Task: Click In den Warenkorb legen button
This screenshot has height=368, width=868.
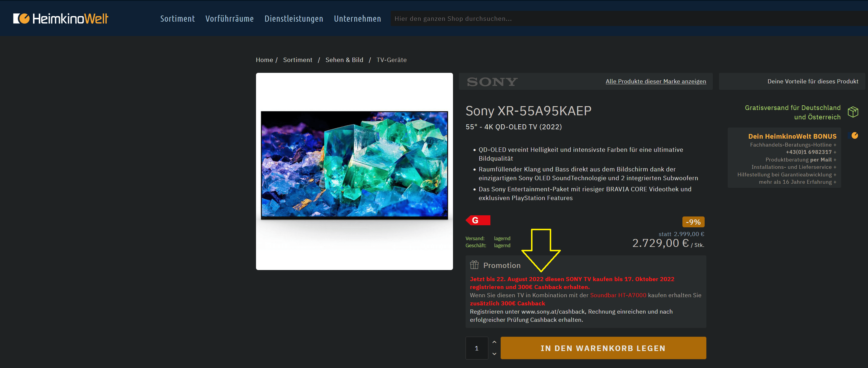Action: pyautogui.click(x=603, y=348)
